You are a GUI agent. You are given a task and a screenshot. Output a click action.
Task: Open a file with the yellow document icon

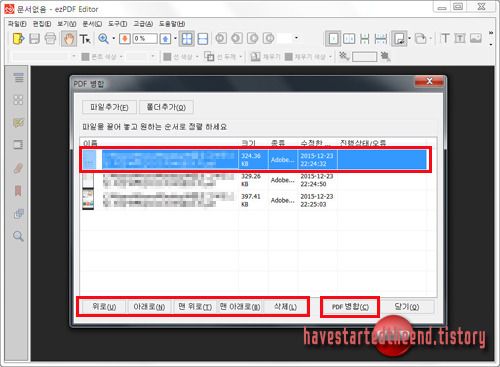coord(18,39)
